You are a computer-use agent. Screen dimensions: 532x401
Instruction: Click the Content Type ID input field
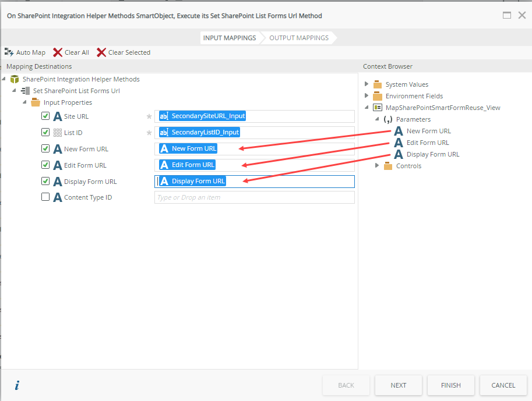tap(254, 197)
